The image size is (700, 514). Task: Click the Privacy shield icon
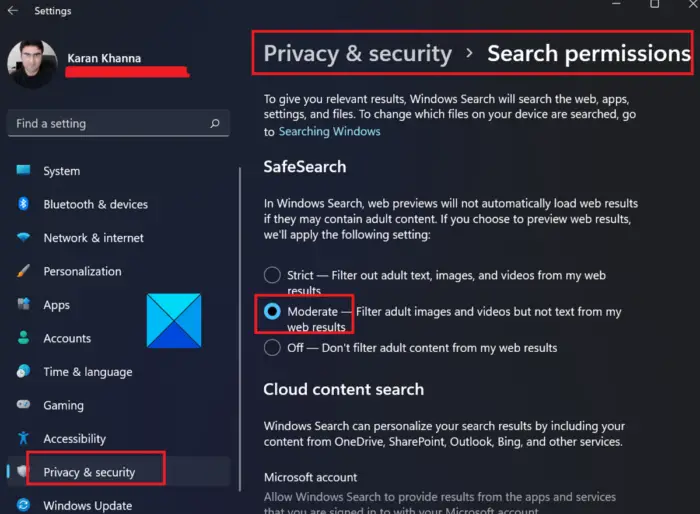[x=22, y=471]
